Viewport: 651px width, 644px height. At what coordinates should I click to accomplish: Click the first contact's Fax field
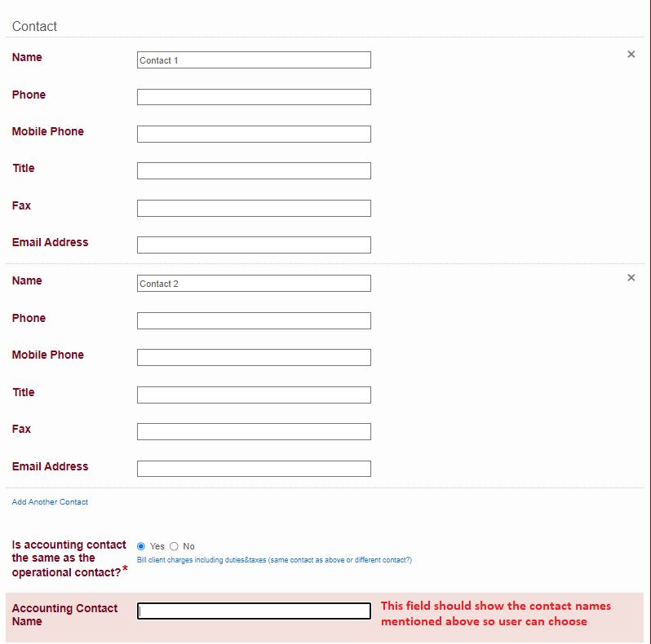coord(254,209)
